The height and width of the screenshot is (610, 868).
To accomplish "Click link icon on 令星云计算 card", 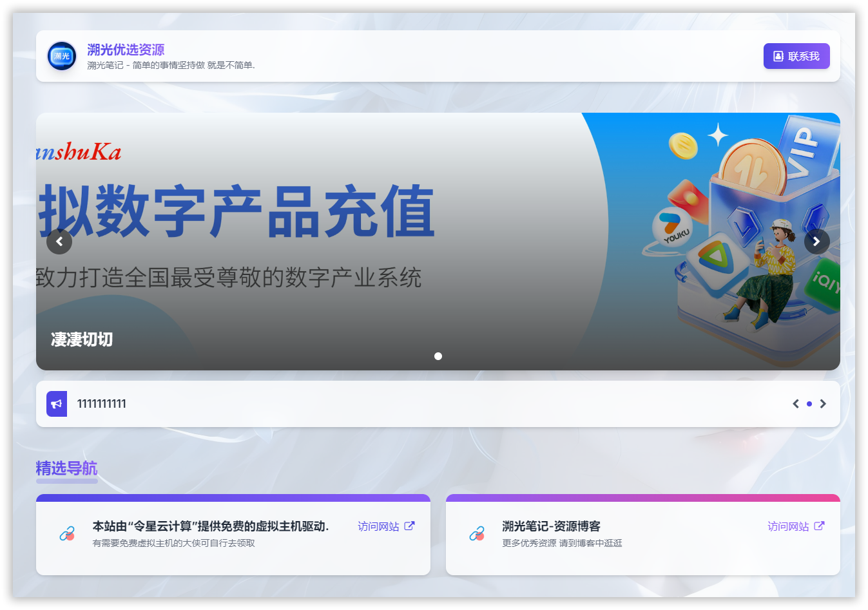I will point(67,534).
